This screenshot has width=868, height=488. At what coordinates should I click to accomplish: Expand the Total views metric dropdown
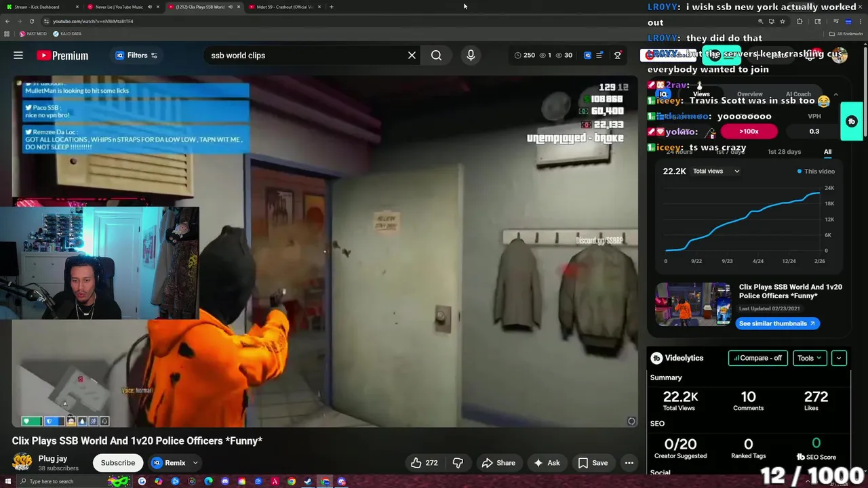point(715,171)
